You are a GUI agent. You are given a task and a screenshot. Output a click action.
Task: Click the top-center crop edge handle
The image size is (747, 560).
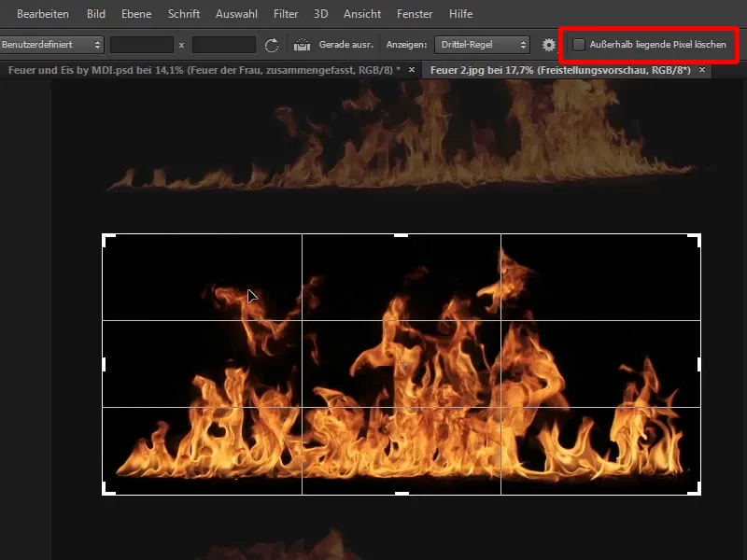pyautogui.click(x=402, y=235)
